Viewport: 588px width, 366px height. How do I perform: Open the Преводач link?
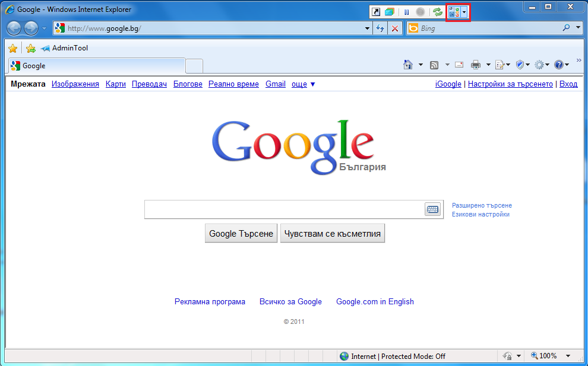click(x=149, y=84)
